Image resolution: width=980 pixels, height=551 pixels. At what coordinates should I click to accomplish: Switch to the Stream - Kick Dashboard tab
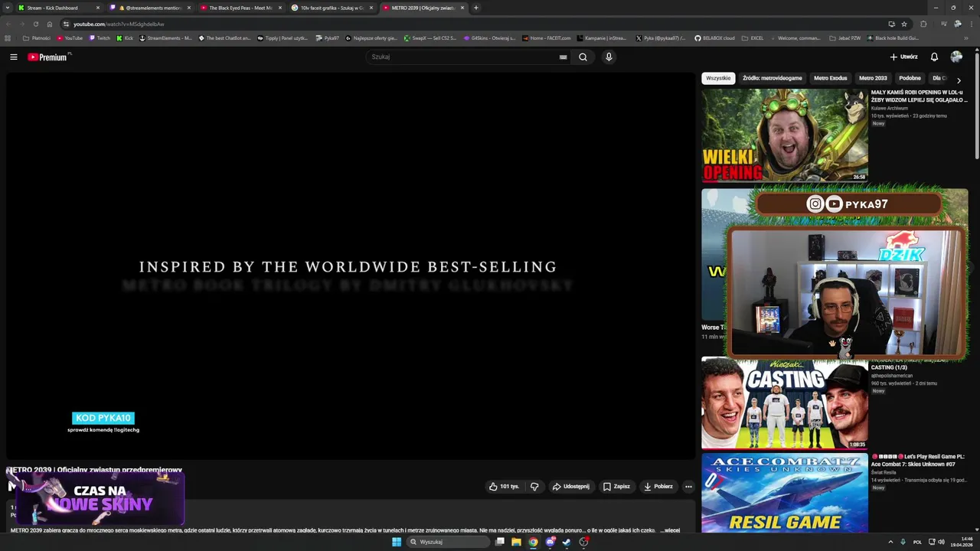pyautogui.click(x=59, y=8)
